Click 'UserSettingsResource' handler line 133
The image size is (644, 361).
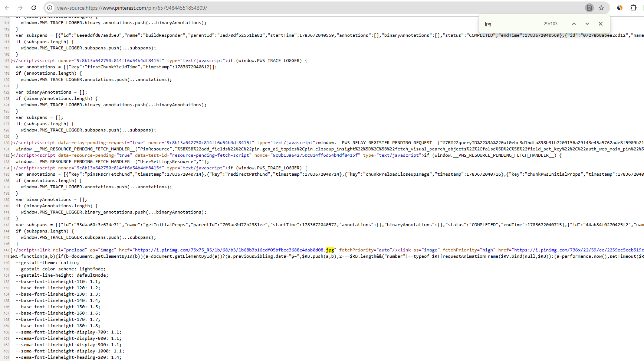pos(112,162)
